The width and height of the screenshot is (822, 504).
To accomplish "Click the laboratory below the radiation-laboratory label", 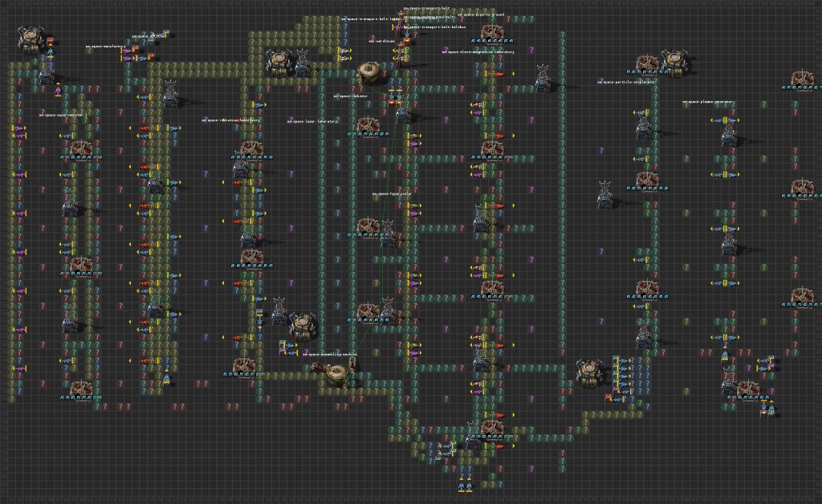I will (251, 148).
